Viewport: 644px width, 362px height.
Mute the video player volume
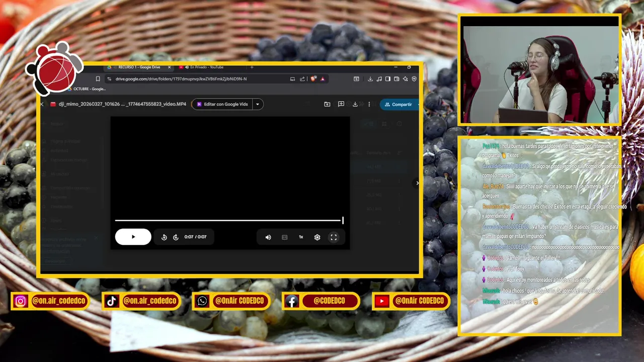pos(268,237)
